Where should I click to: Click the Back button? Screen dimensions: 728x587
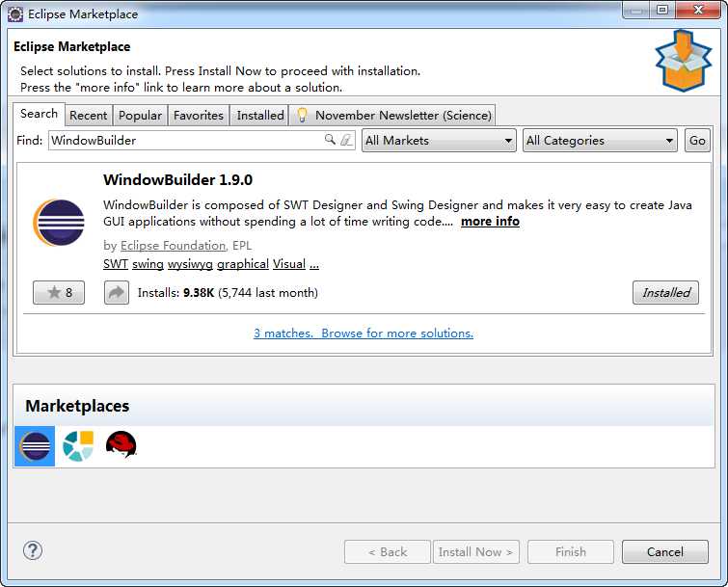tap(388, 551)
